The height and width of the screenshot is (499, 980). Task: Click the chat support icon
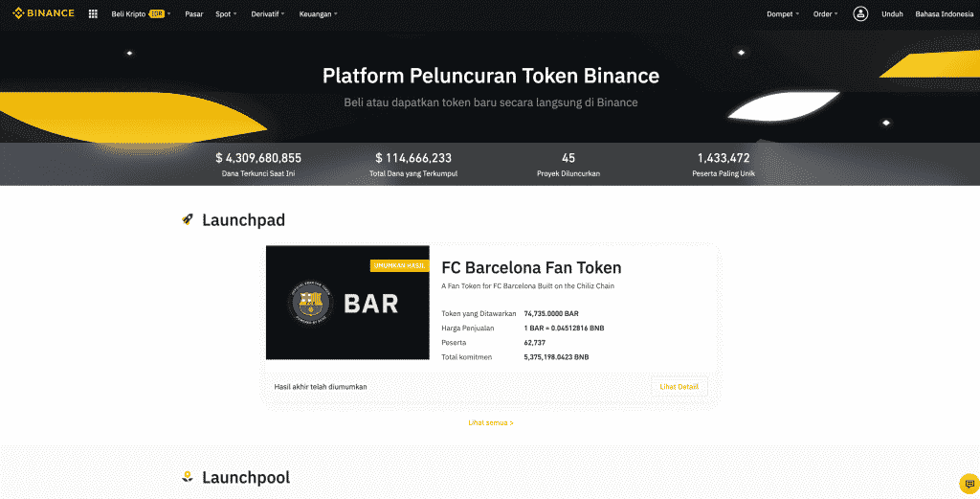click(969, 483)
